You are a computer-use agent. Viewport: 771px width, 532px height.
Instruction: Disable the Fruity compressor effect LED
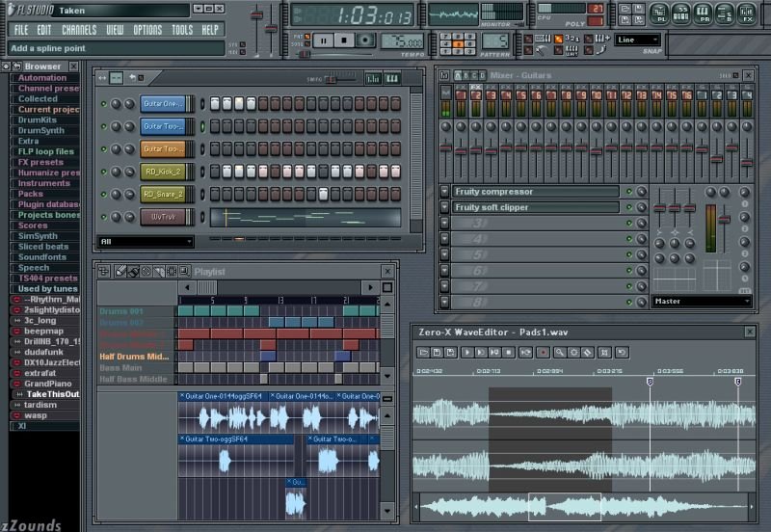tap(629, 192)
